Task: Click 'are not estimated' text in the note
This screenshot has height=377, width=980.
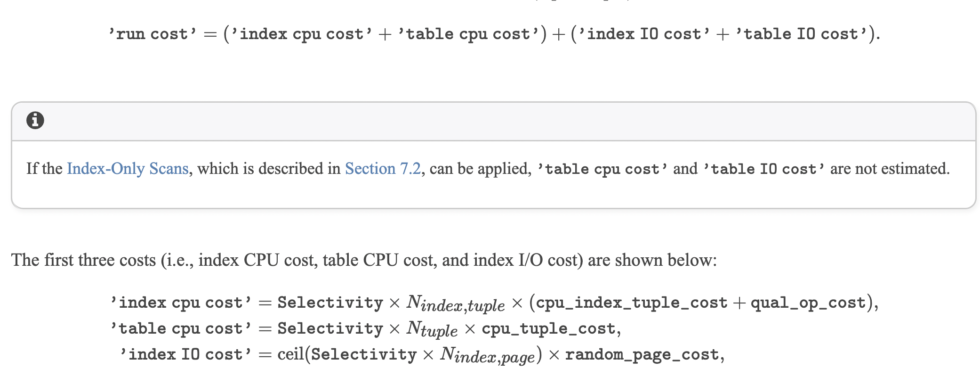Action: [x=890, y=169]
